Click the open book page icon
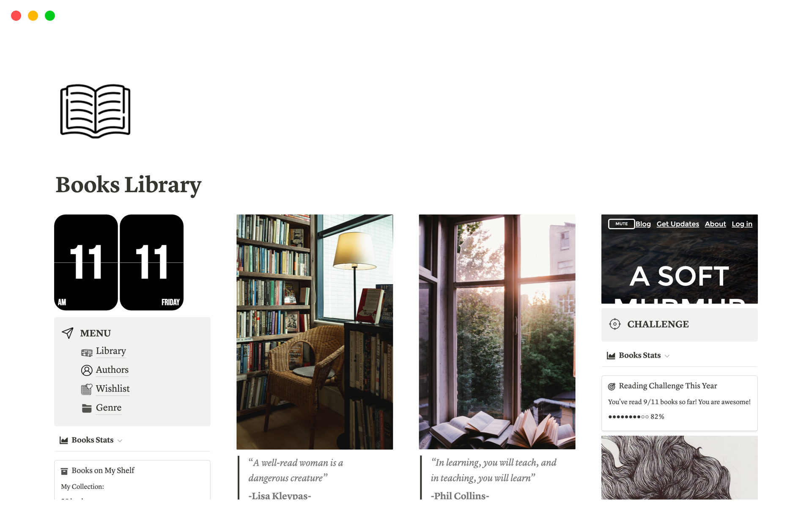 point(95,111)
